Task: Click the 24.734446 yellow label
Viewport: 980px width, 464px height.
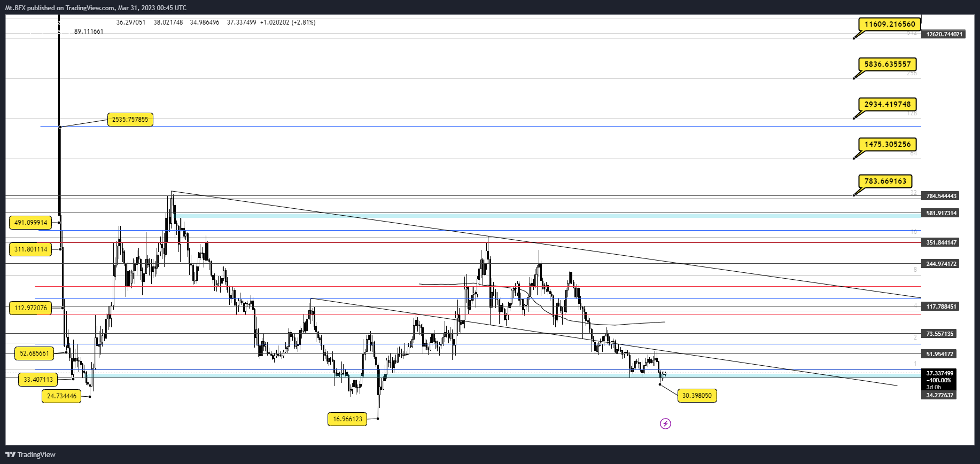Action: [61, 396]
